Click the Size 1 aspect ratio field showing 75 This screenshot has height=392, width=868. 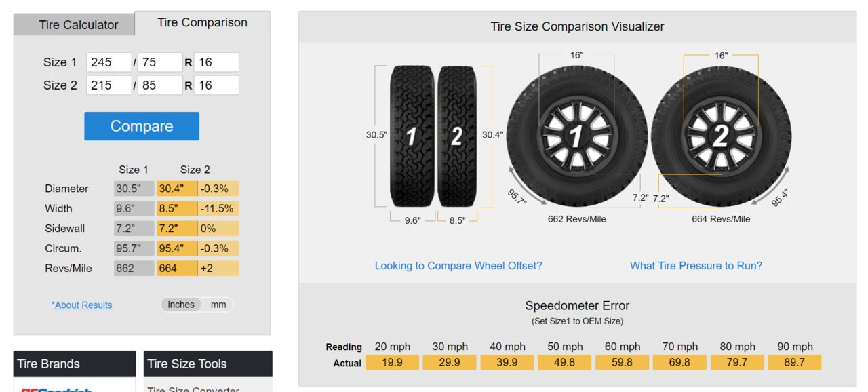click(x=160, y=62)
